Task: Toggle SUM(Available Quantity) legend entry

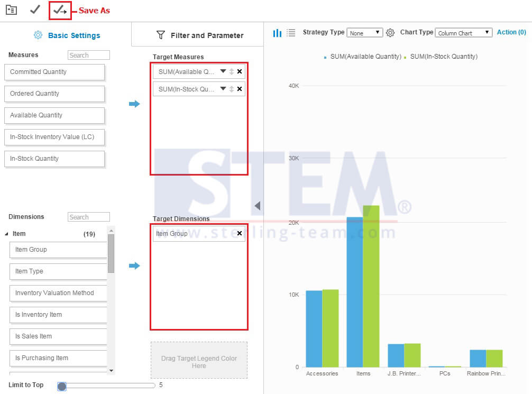Action: pos(362,57)
